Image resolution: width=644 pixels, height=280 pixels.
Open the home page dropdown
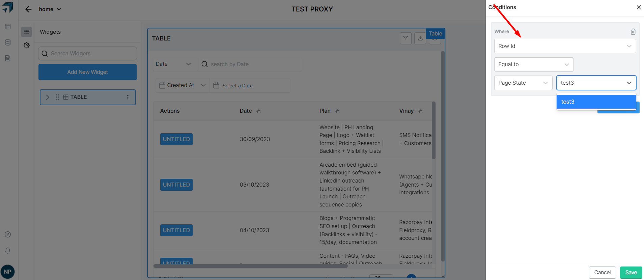click(x=50, y=9)
